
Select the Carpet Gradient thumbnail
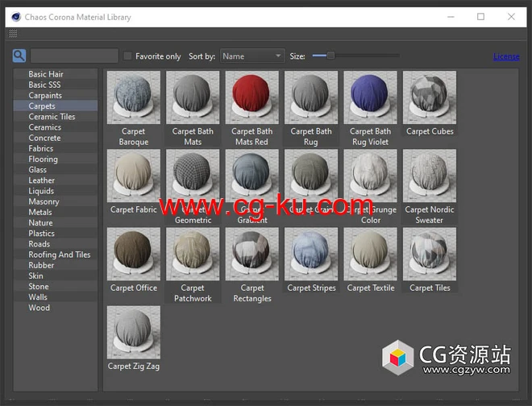252,176
